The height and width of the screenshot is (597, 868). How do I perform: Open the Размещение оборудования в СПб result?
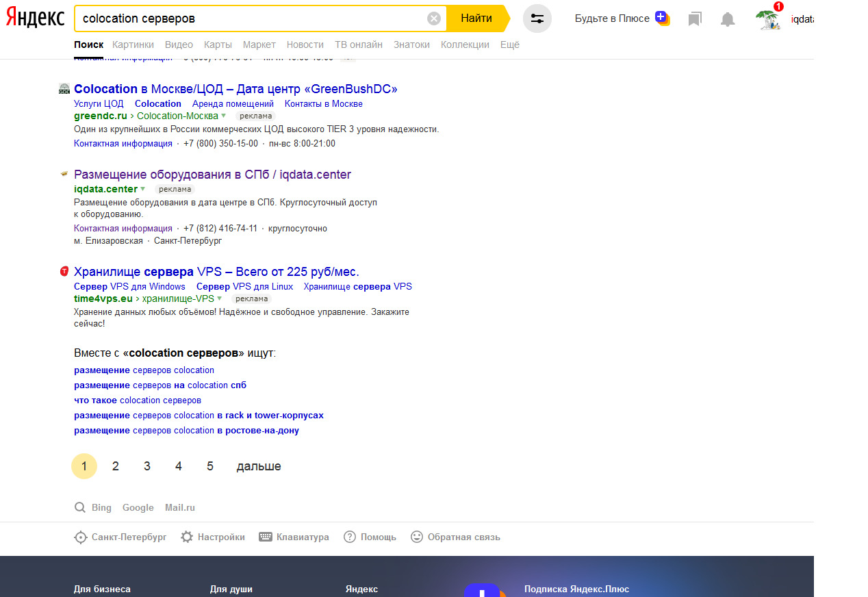tap(212, 175)
